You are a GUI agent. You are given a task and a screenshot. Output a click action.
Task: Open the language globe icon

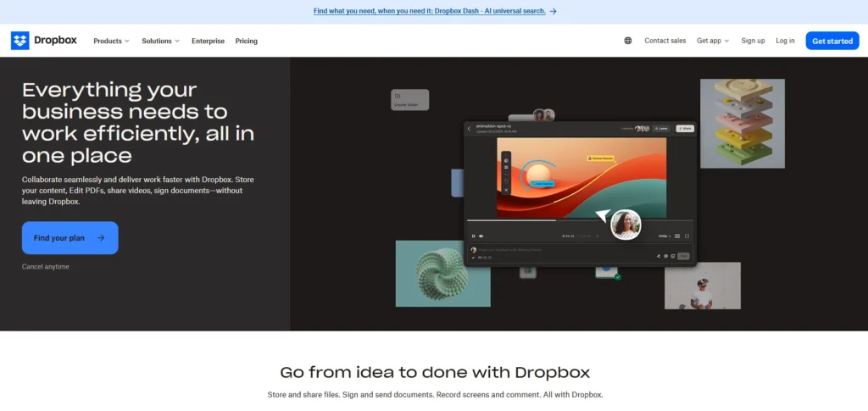(628, 41)
